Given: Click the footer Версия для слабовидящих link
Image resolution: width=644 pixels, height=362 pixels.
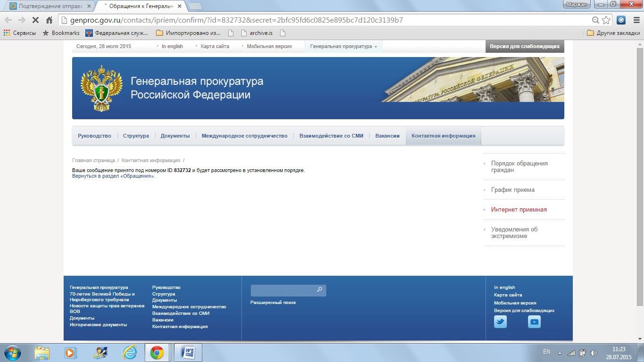Looking at the screenshot, I should 524,311.
